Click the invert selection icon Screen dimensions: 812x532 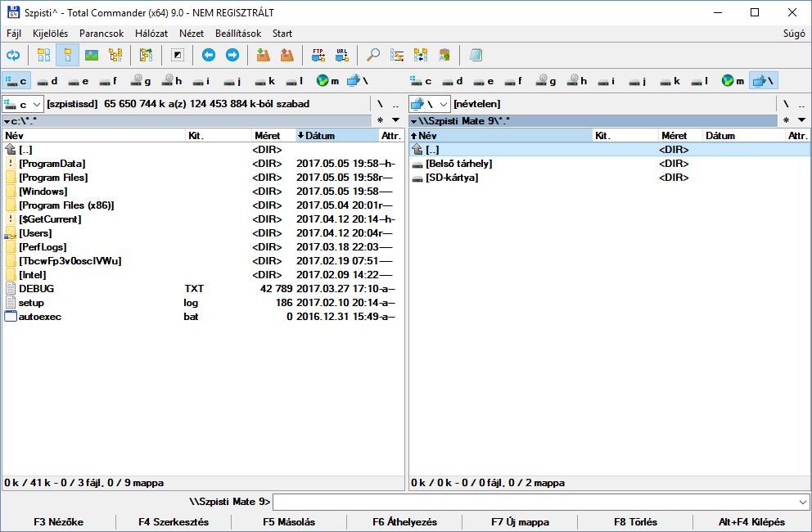[x=177, y=55]
